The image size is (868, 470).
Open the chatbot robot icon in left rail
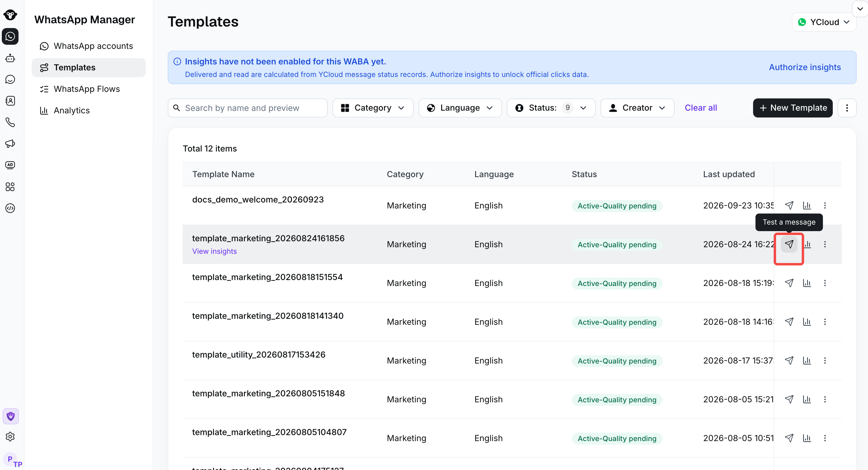coord(10,58)
